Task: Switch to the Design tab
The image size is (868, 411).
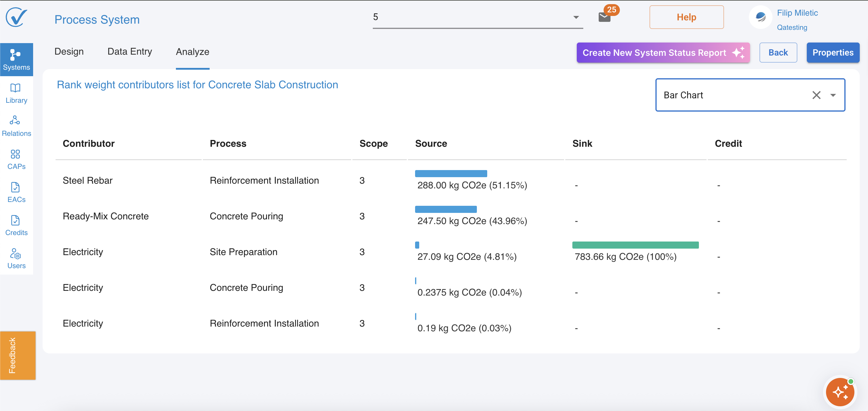Action: click(x=69, y=51)
